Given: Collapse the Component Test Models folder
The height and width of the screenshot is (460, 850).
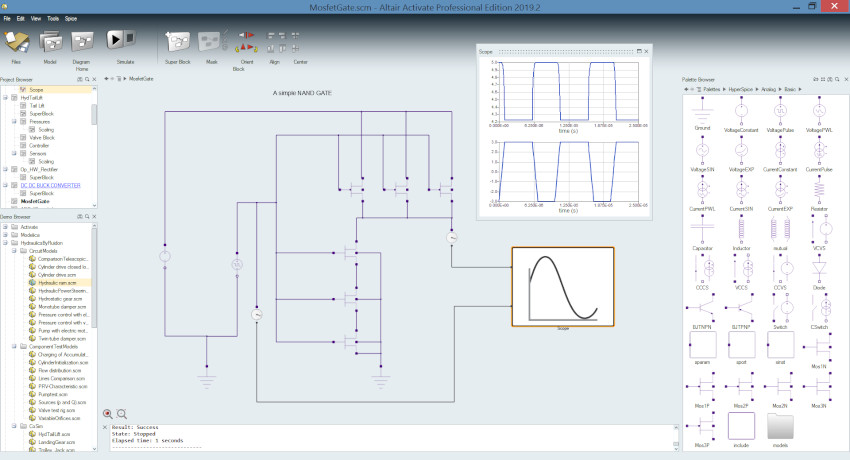Looking at the screenshot, I should click(x=15, y=346).
